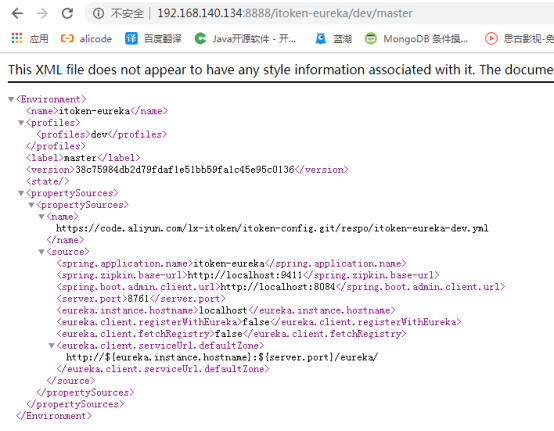Open the site info circle icon
The height and width of the screenshot is (431, 554).
(98, 13)
